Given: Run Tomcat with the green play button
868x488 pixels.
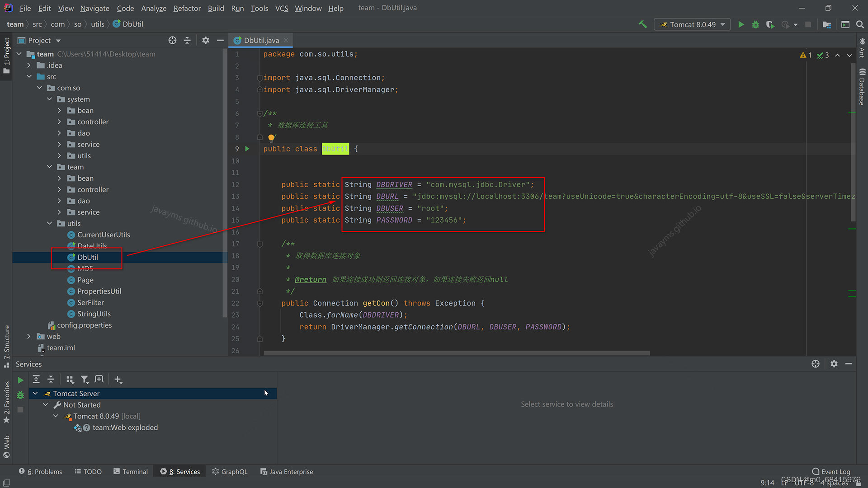Looking at the screenshot, I should pyautogui.click(x=741, y=24).
